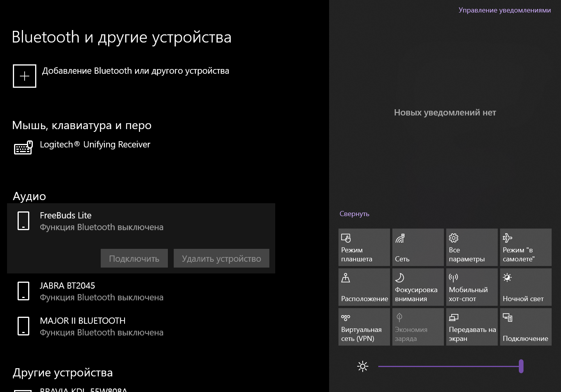Click the Удалить устройство button
The height and width of the screenshot is (392, 561).
coord(221,259)
